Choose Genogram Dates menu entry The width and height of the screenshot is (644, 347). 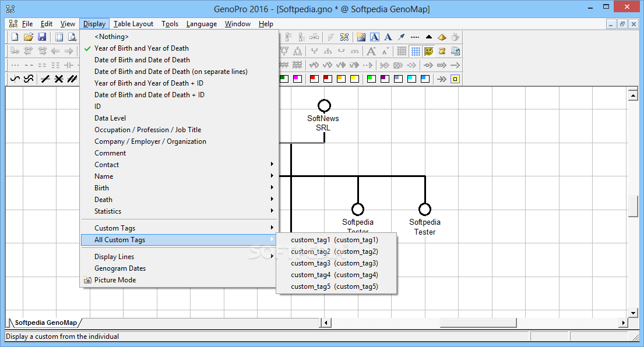180,268
